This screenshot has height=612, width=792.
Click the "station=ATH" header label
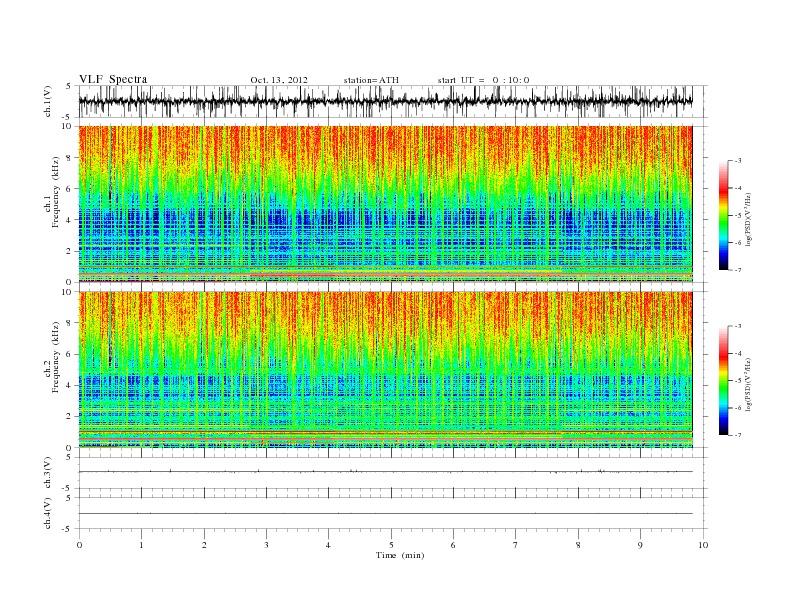point(371,80)
